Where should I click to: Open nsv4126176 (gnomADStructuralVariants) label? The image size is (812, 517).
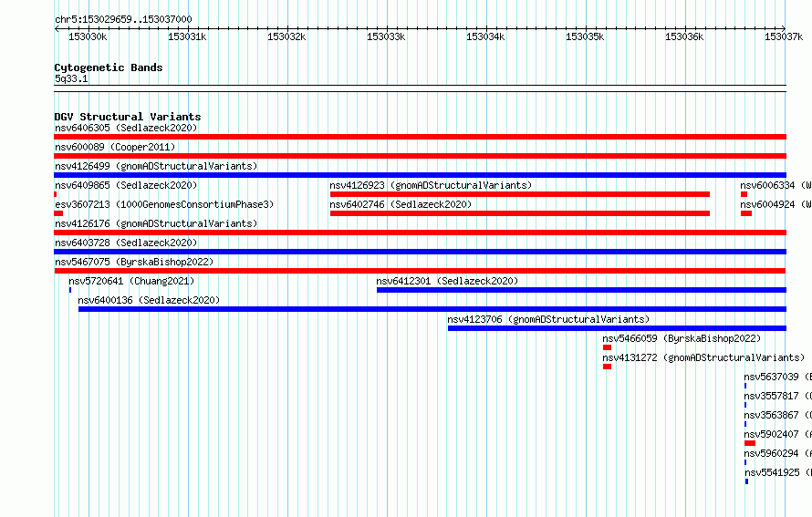156,223
